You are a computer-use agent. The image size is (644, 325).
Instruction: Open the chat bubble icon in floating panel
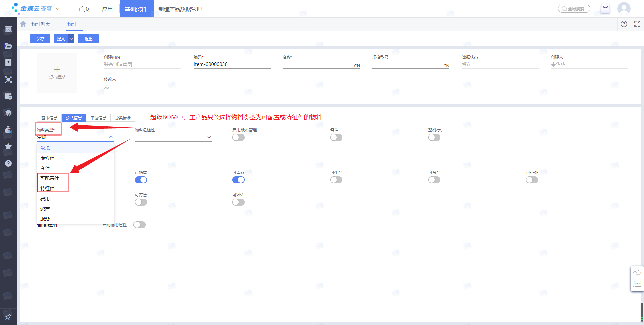(637, 284)
